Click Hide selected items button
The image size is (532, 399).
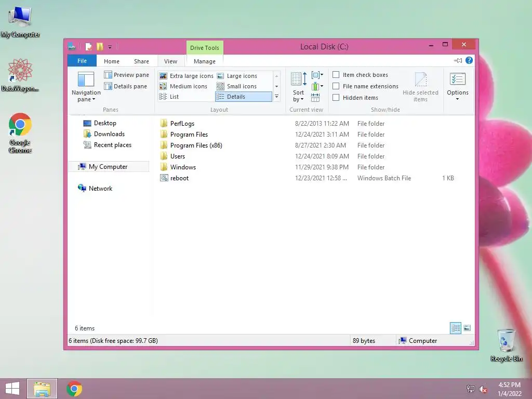(420, 87)
